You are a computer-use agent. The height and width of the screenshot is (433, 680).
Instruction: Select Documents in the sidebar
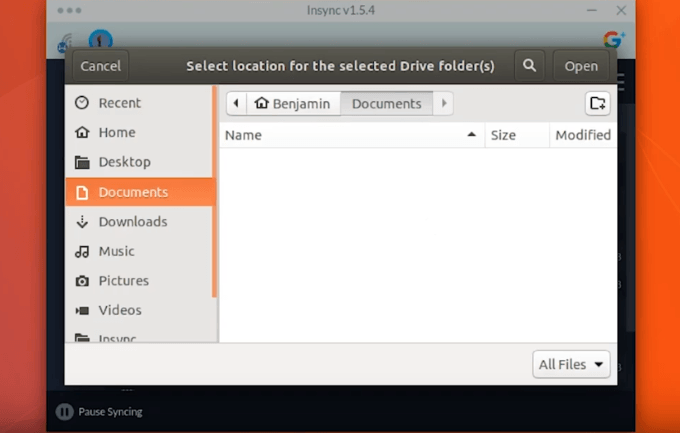pos(139,192)
